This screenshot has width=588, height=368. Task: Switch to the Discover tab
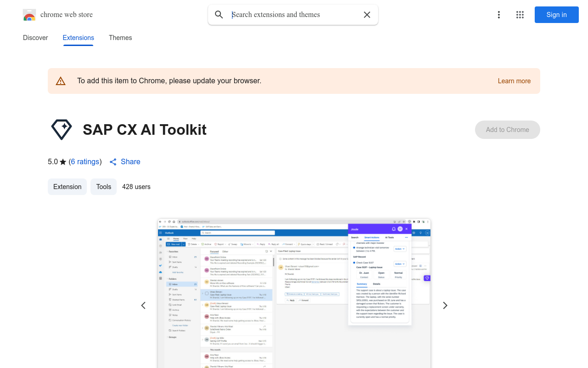[35, 38]
